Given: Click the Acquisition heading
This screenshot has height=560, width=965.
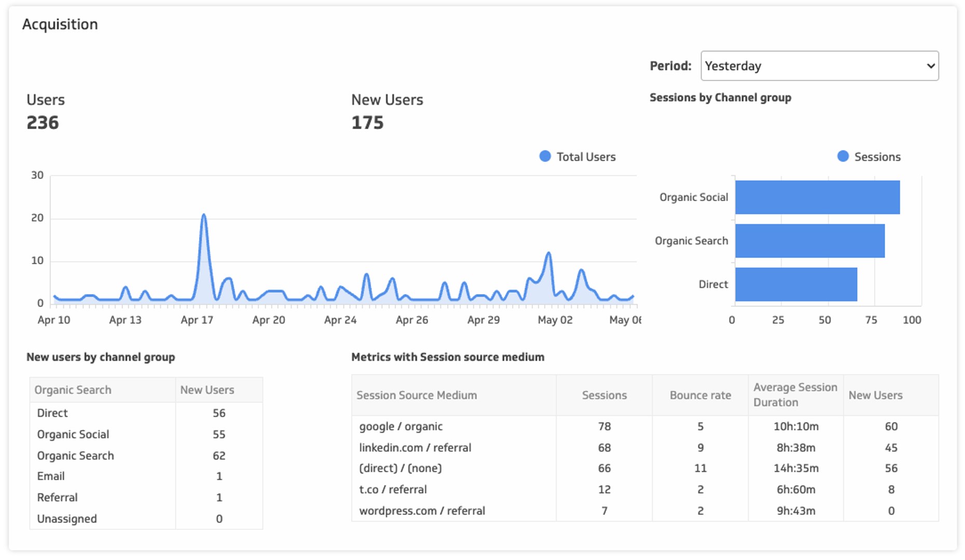Looking at the screenshot, I should point(60,24).
